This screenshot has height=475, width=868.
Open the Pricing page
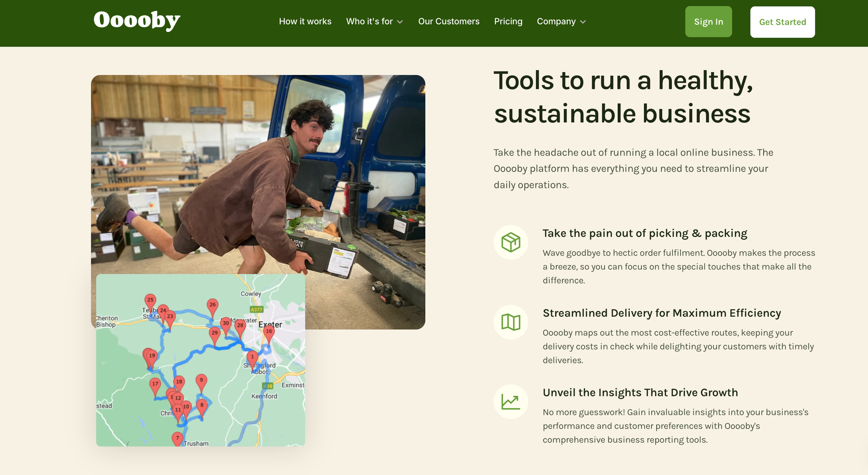click(508, 22)
